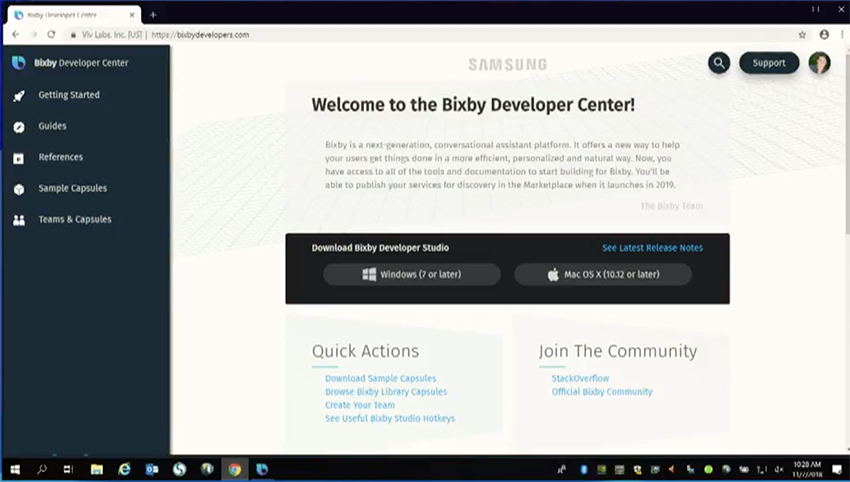The height and width of the screenshot is (482, 850).
Task: Click the References book icon
Action: 19,158
